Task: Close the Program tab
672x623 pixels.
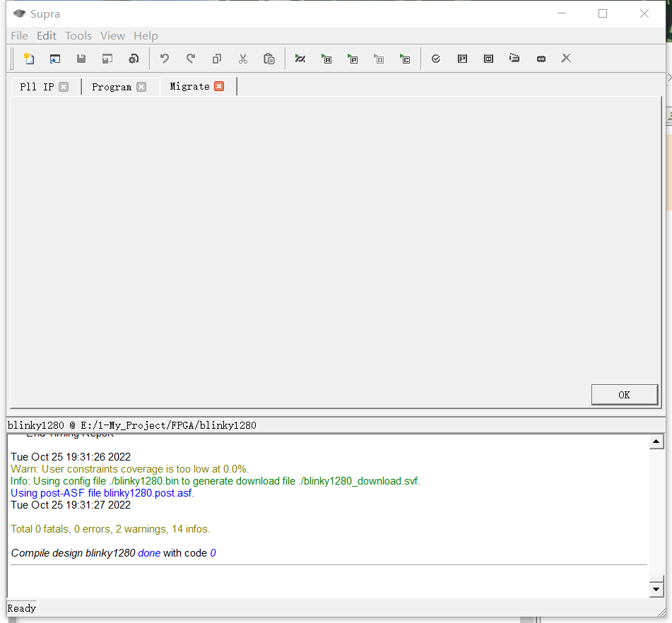Action: pos(141,87)
